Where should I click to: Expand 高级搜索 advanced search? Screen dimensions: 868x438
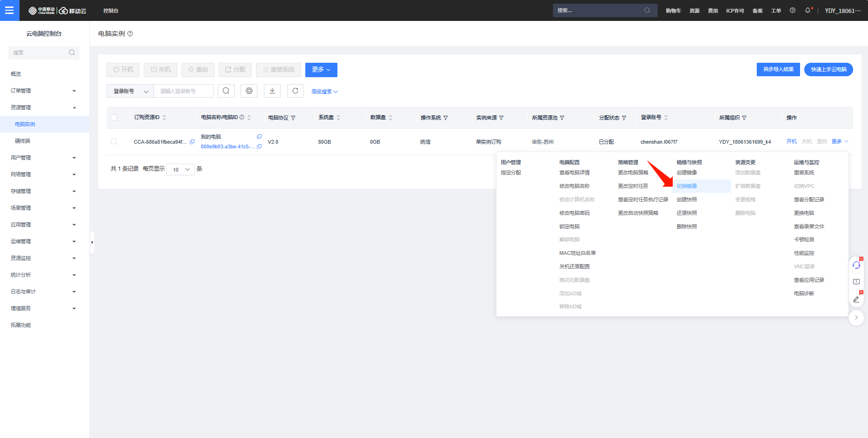click(x=324, y=92)
